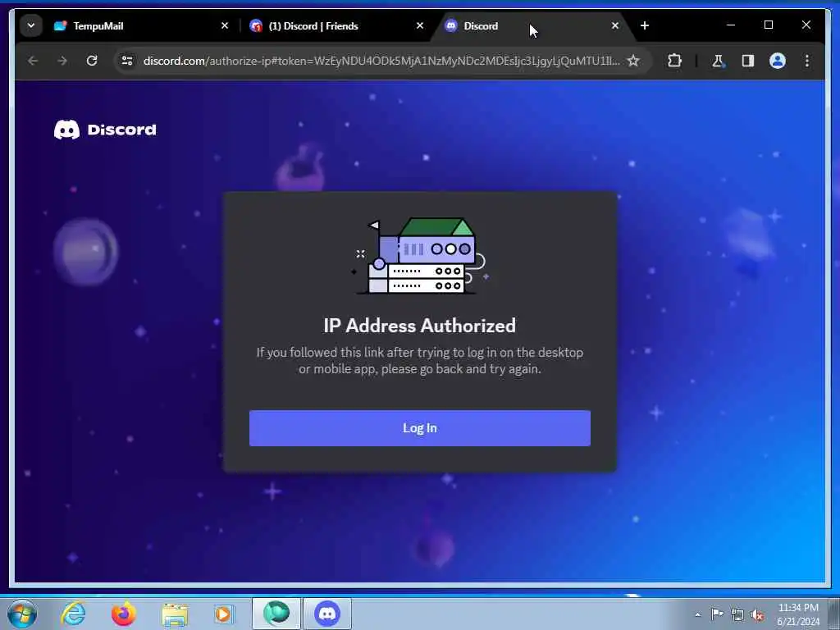Open network status tray icon
Viewport: 840px width, 630px height.
pyautogui.click(x=737, y=614)
